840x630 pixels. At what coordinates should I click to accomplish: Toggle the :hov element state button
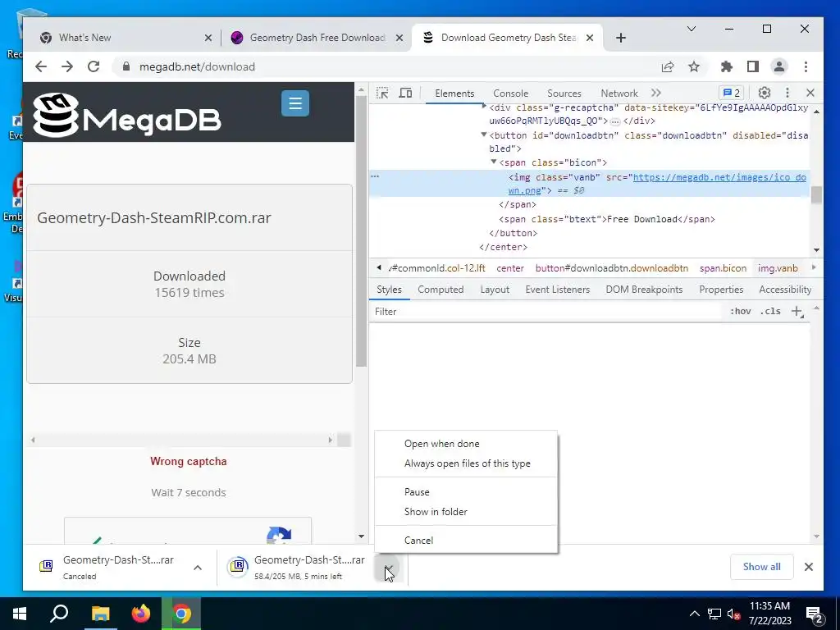coord(741,311)
